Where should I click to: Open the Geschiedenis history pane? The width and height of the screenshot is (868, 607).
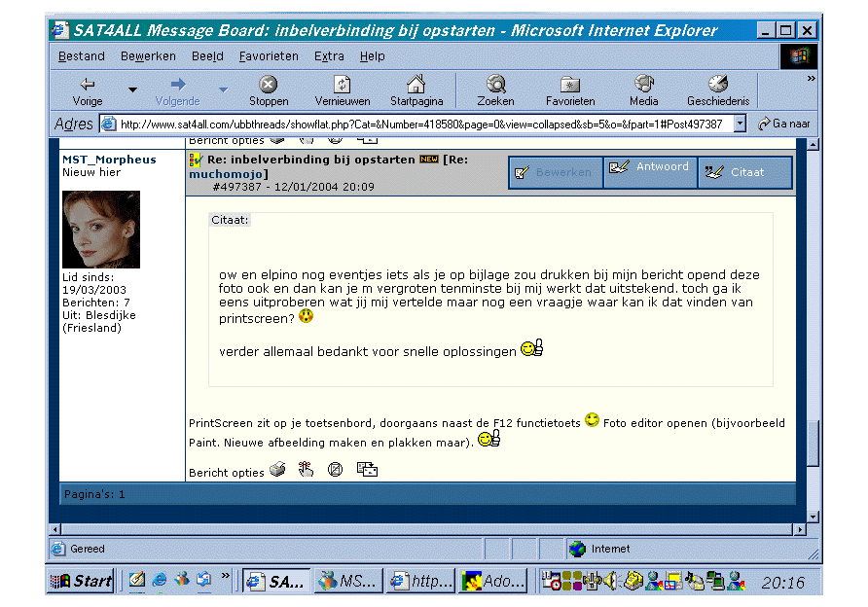coord(718,91)
